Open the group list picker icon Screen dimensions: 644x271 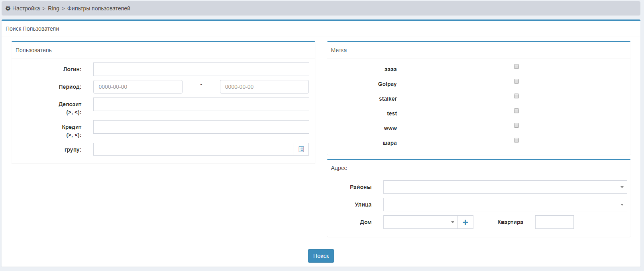301,149
